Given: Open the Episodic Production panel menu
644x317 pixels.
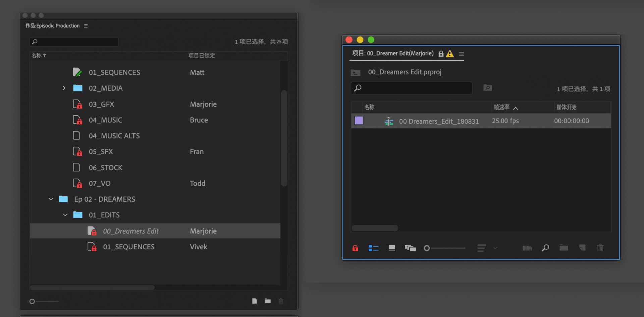Looking at the screenshot, I should coord(86,26).
